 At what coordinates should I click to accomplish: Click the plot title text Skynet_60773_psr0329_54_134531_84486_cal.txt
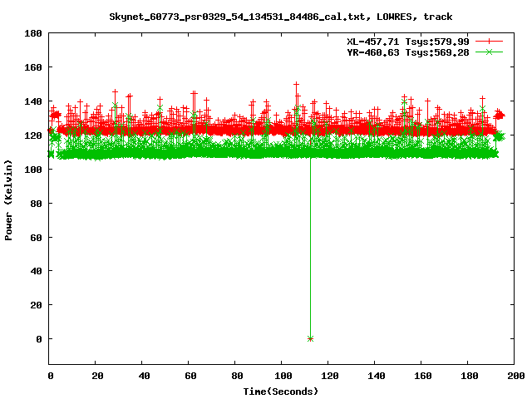(237, 17)
